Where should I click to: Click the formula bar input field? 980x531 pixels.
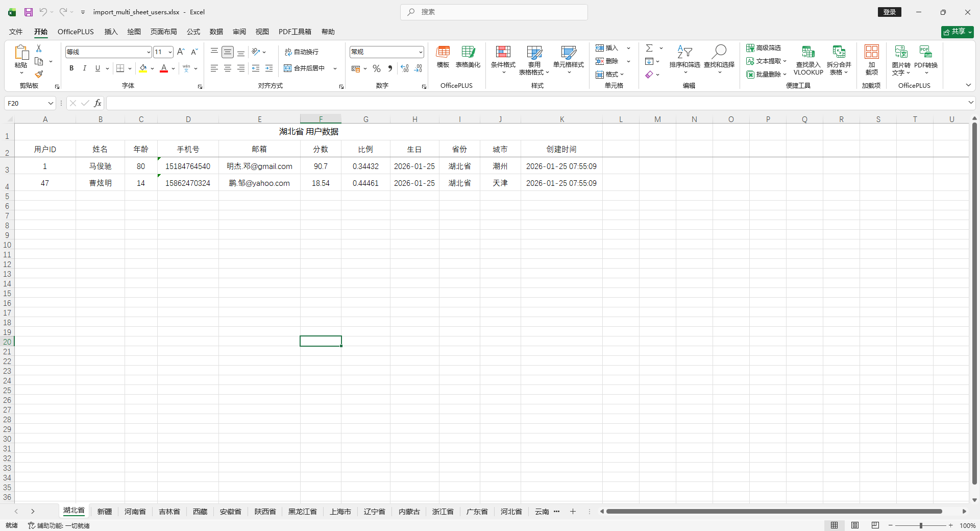pos(536,103)
